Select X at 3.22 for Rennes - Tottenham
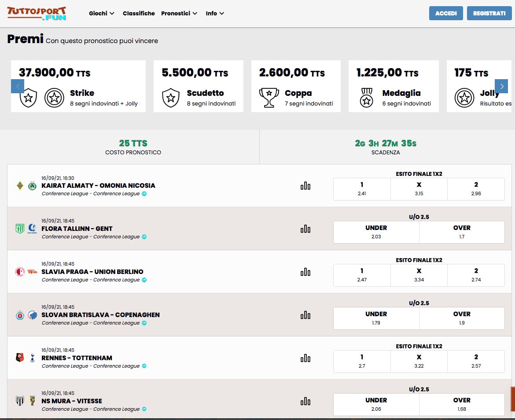Screen dimensions: 515x420 click(419, 361)
